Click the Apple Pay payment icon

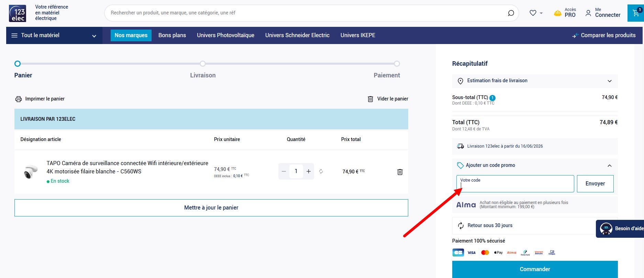(498, 253)
